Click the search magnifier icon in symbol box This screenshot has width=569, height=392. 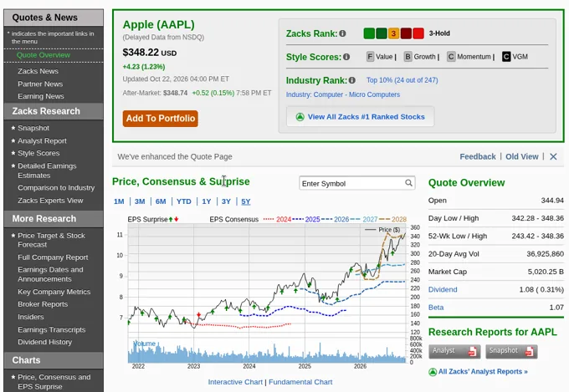tap(408, 183)
